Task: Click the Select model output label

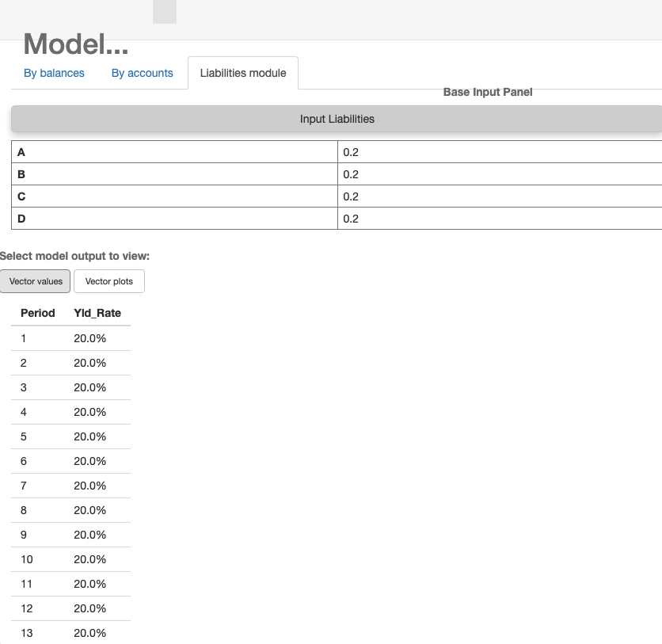Action: [75, 256]
